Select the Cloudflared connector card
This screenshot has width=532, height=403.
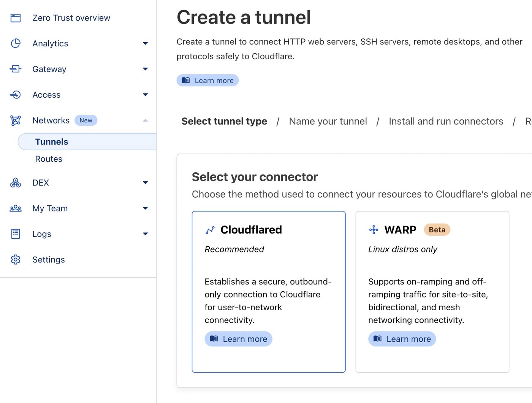click(269, 292)
